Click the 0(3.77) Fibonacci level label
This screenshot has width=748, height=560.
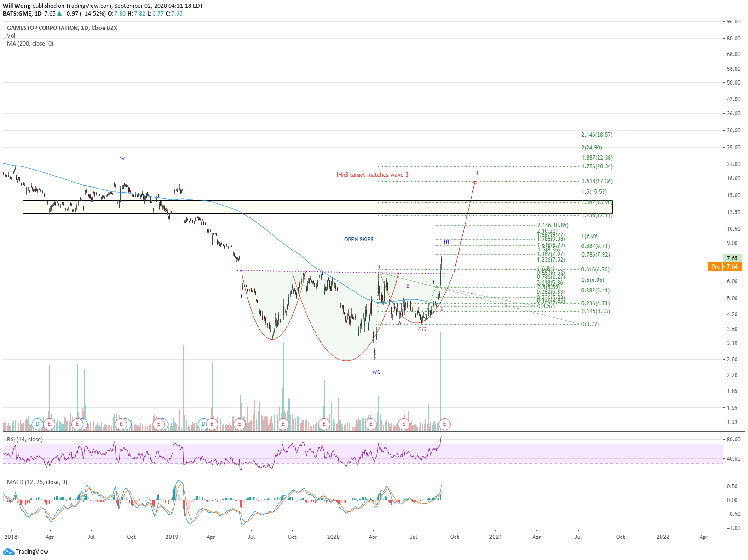tap(590, 324)
